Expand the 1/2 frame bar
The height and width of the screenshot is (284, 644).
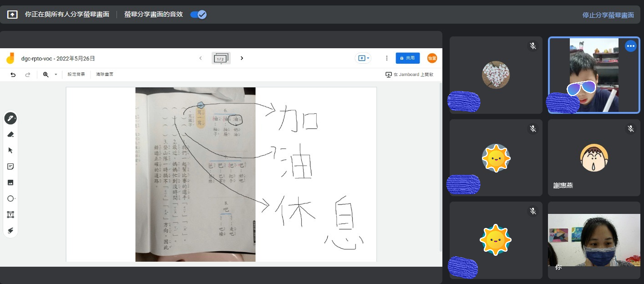coord(221,58)
